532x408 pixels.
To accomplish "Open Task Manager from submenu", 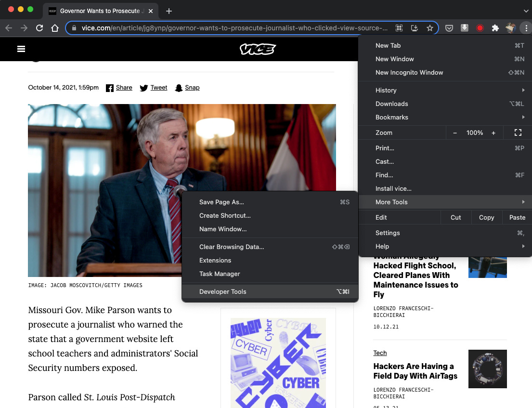I will pos(270,274).
